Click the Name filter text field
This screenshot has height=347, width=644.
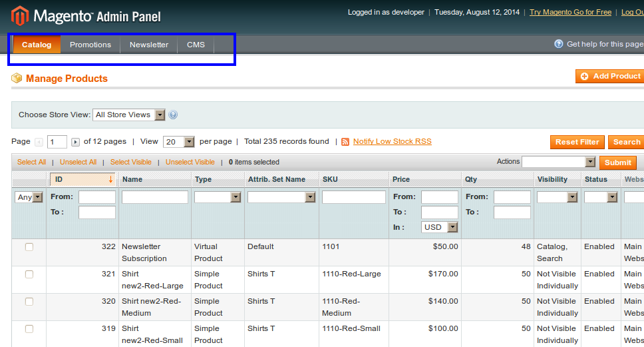[x=155, y=197]
